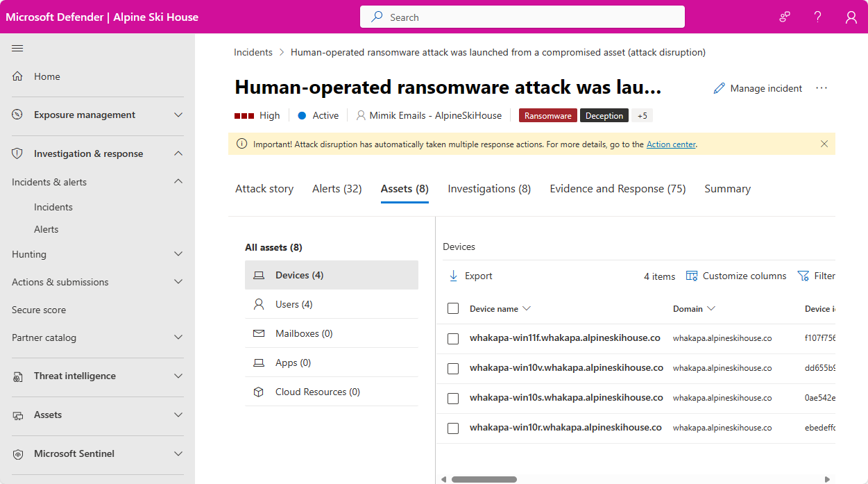Open Defender settings via the gear icon
Screen dimensions: 868x484
784,16
